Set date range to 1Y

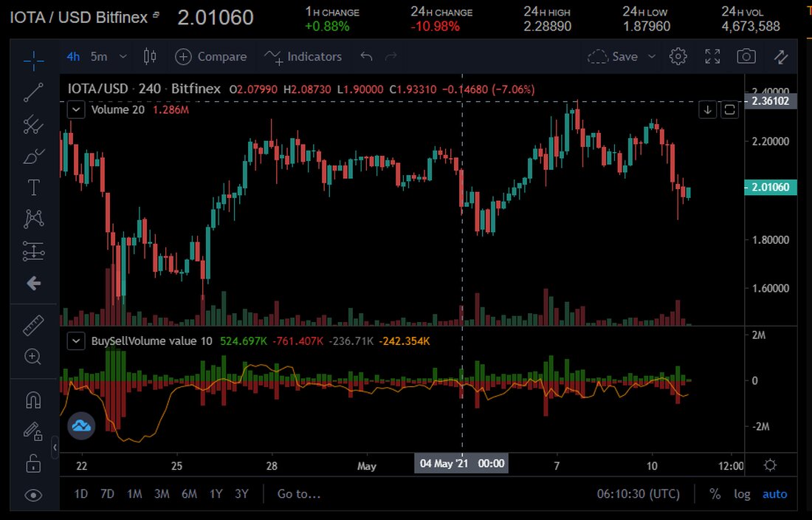click(216, 494)
